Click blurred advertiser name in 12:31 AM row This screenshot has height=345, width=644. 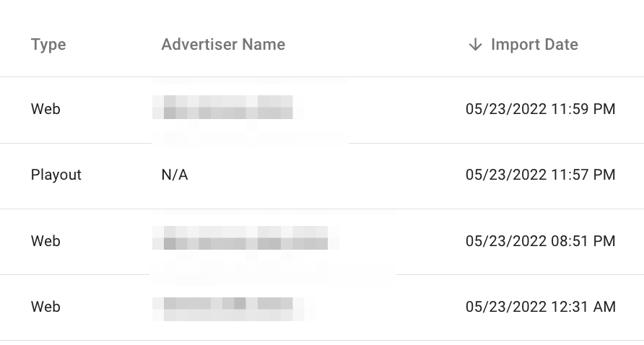[227, 305]
